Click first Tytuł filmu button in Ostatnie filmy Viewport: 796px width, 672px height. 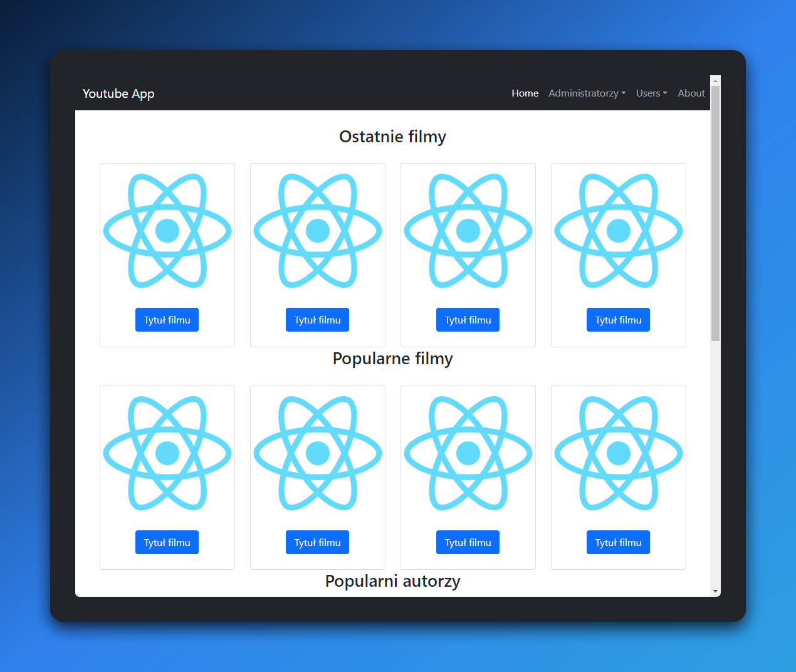point(167,320)
